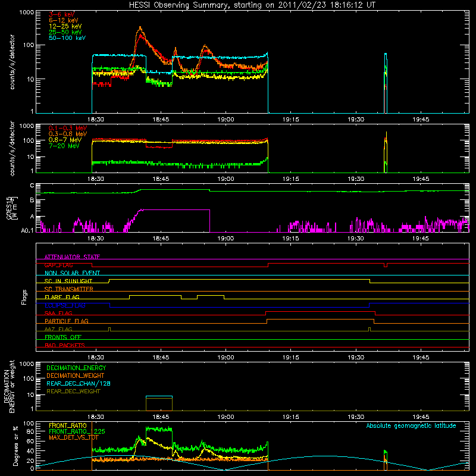476x476 pixels.
Task: Click the 19:15 tick label under the GOES plot
Action: click(290, 239)
